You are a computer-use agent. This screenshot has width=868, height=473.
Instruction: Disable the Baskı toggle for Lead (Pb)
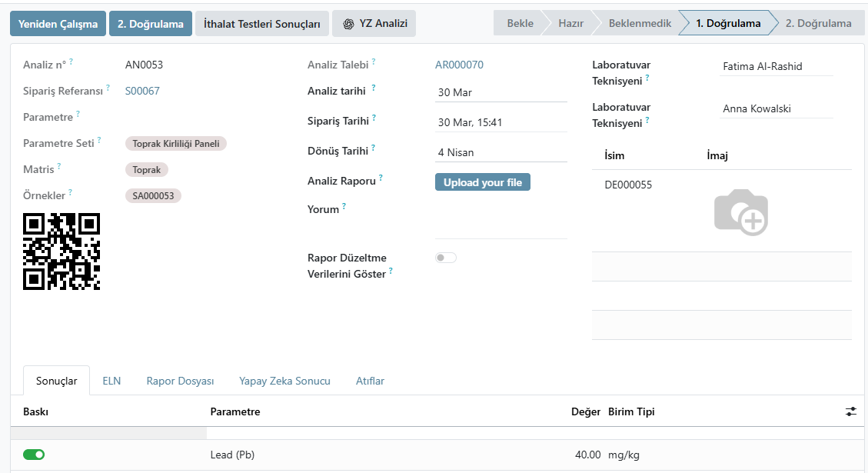[34, 455]
